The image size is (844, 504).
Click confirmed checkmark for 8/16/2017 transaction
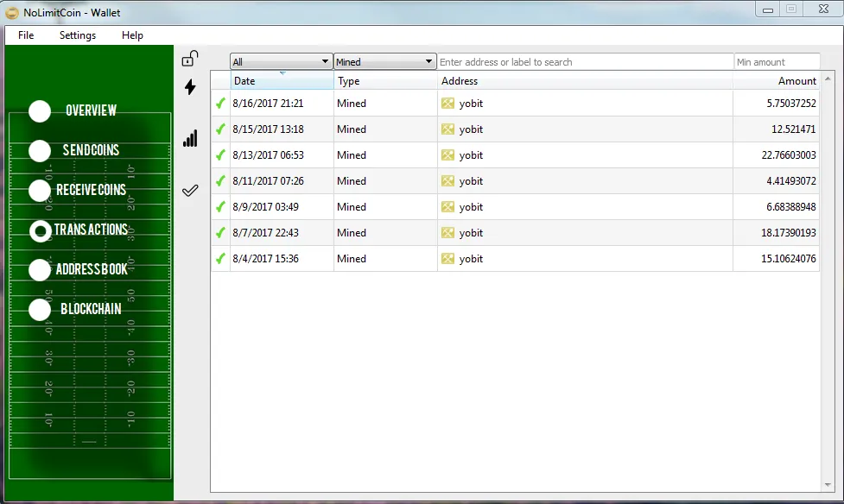point(220,103)
